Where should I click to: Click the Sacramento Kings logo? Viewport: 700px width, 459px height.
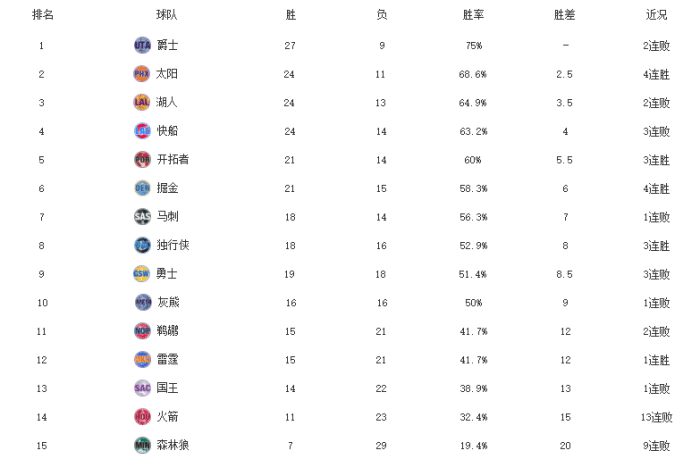(x=142, y=387)
